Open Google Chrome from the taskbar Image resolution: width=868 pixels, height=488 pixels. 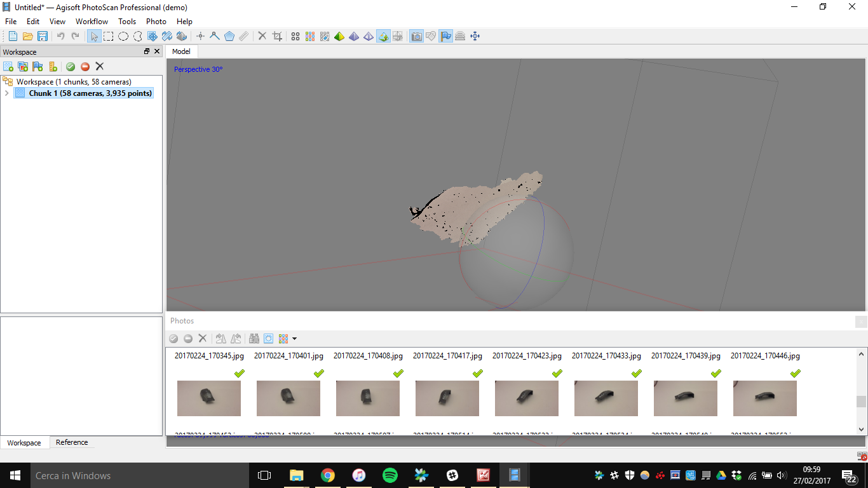point(327,475)
